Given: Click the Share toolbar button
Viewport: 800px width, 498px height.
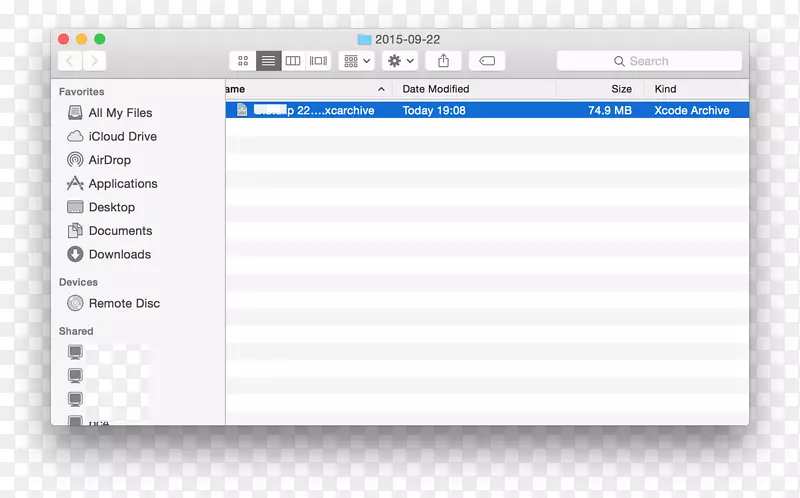Looking at the screenshot, I should point(443,61).
